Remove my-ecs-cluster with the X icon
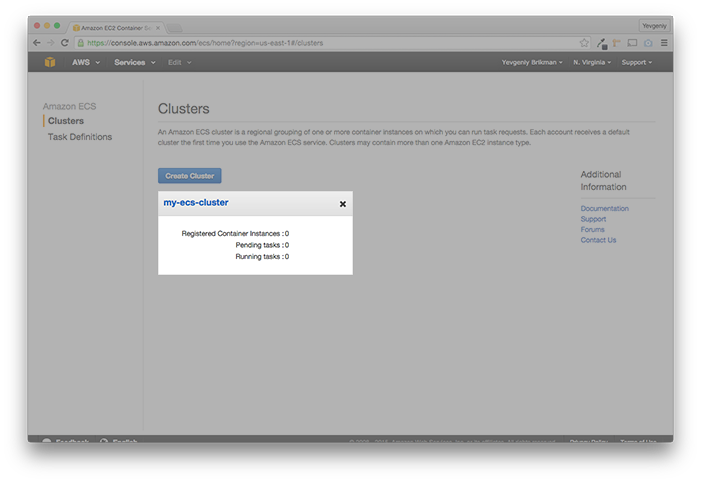This screenshot has height=482, width=701. [343, 204]
